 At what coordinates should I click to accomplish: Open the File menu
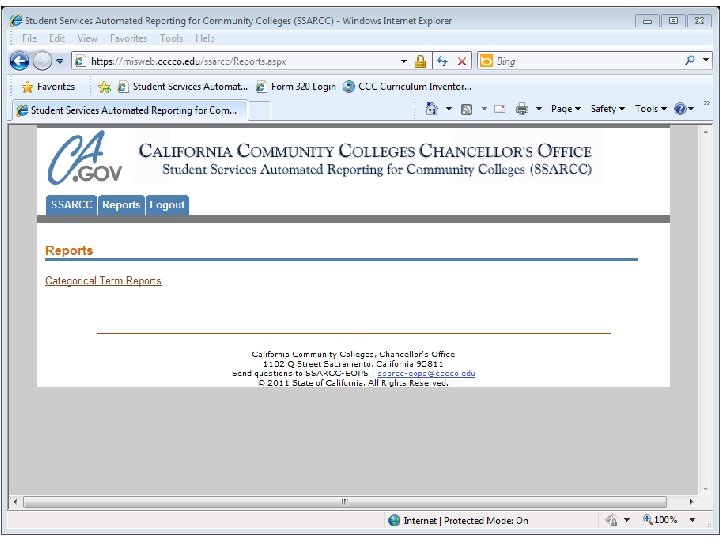coord(29,39)
